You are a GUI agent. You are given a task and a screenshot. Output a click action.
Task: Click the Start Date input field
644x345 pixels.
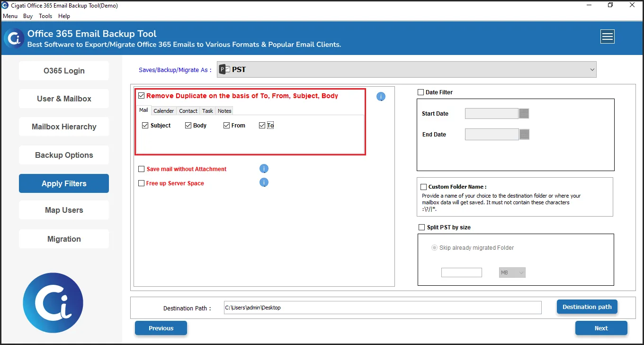492,113
